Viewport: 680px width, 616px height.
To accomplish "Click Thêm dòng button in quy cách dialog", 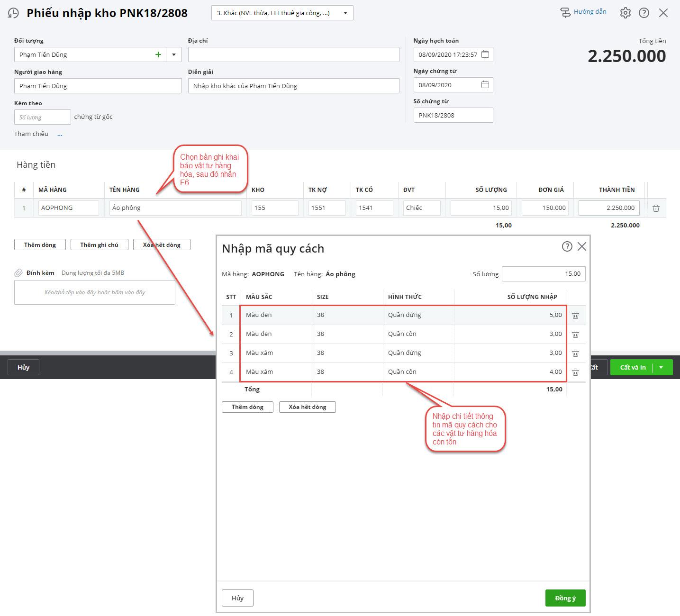I will point(247,407).
